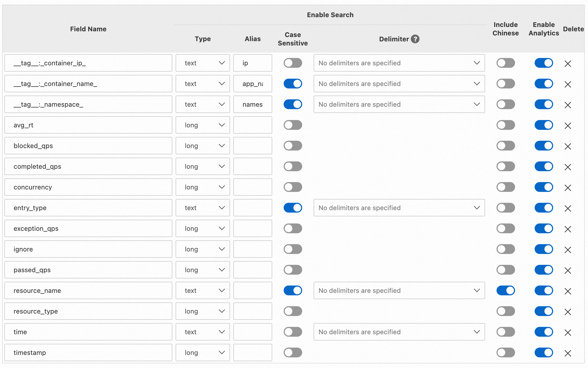588x368 pixels.
Task: Enable Case Sensitive for __tag__:_container_ip_
Action: click(x=293, y=63)
